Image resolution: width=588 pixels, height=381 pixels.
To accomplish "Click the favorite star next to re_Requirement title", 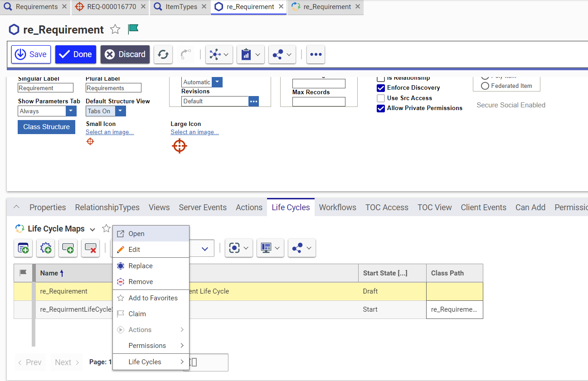I will pos(116,29).
